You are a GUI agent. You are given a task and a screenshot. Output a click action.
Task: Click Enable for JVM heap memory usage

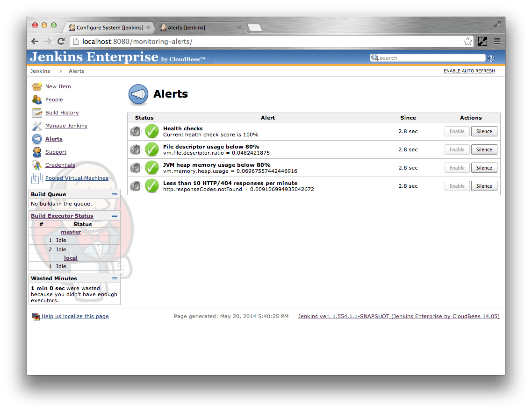457,168
